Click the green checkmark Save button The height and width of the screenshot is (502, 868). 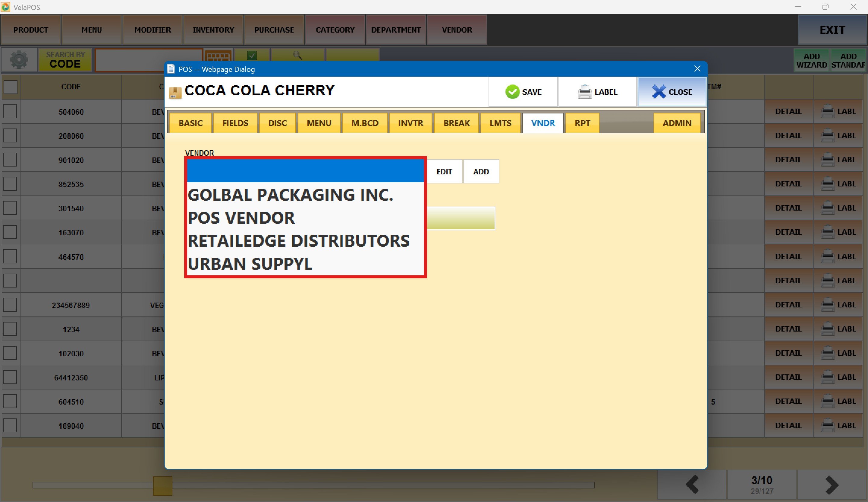[523, 92]
